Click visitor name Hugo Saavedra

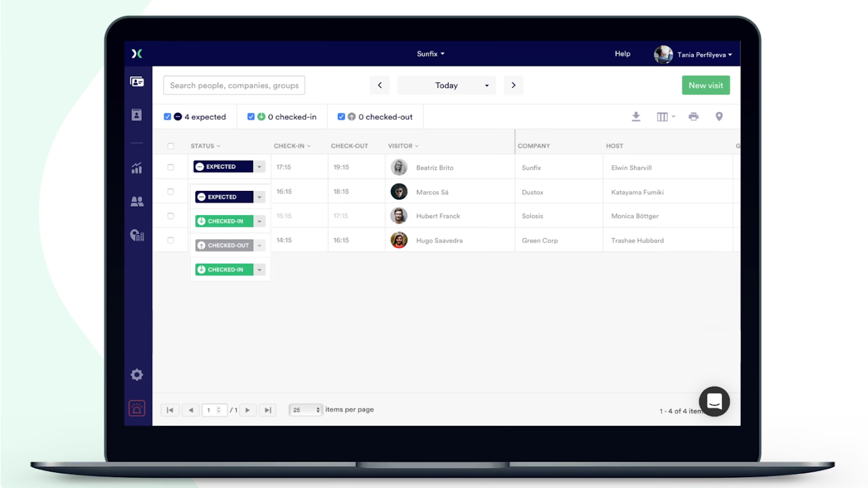click(x=439, y=240)
